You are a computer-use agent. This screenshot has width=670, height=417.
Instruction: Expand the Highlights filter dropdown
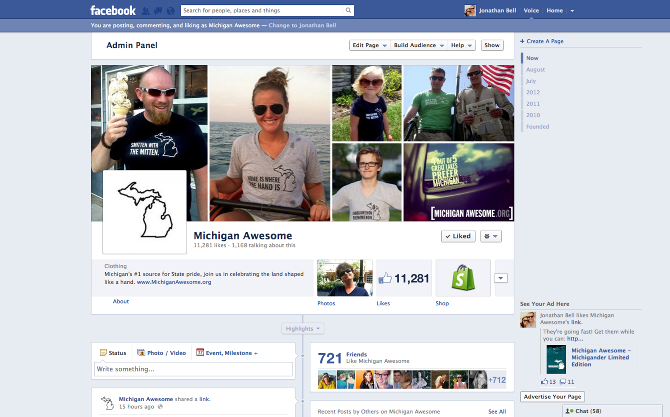(x=302, y=328)
